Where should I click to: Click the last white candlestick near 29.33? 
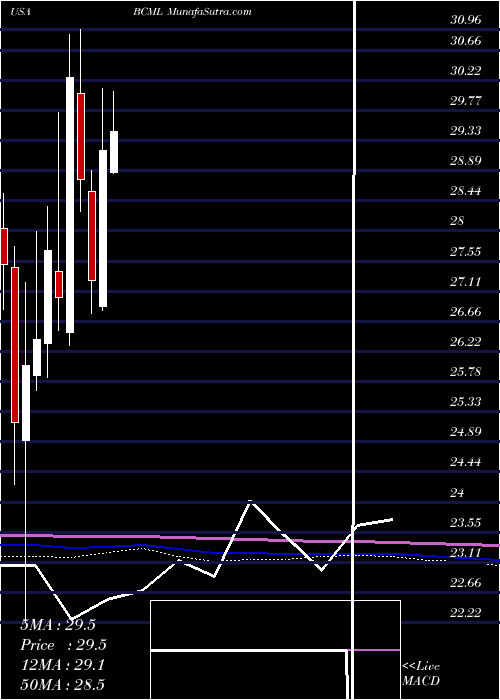(114, 152)
